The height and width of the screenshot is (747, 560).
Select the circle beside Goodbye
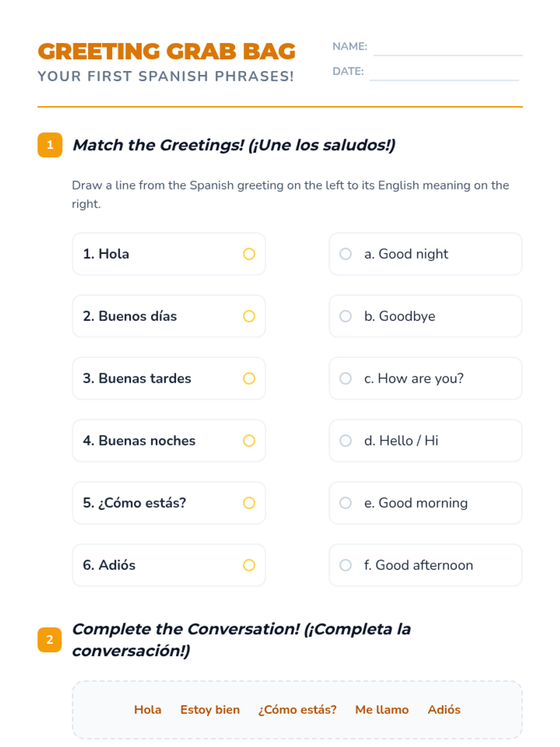[x=345, y=316]
